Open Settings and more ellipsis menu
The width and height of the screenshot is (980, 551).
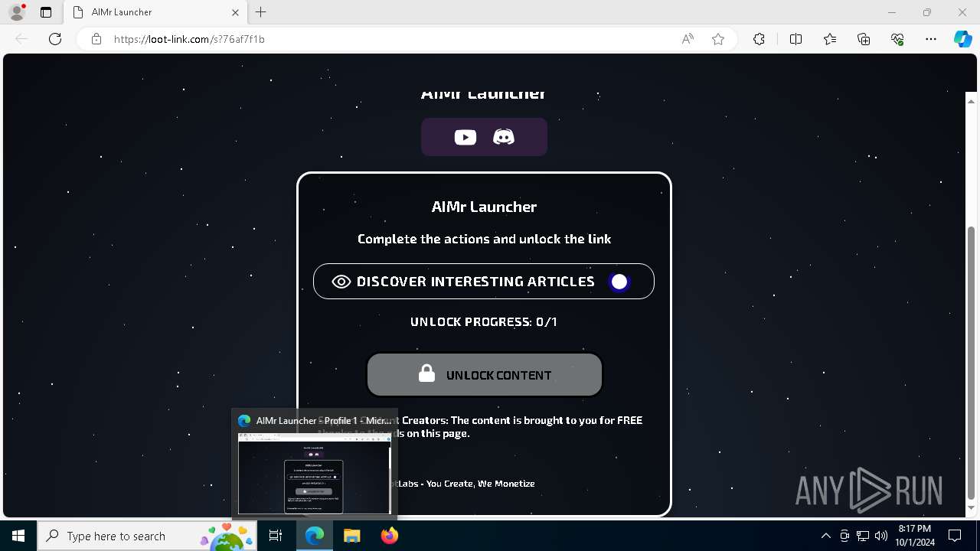point(931,39)
